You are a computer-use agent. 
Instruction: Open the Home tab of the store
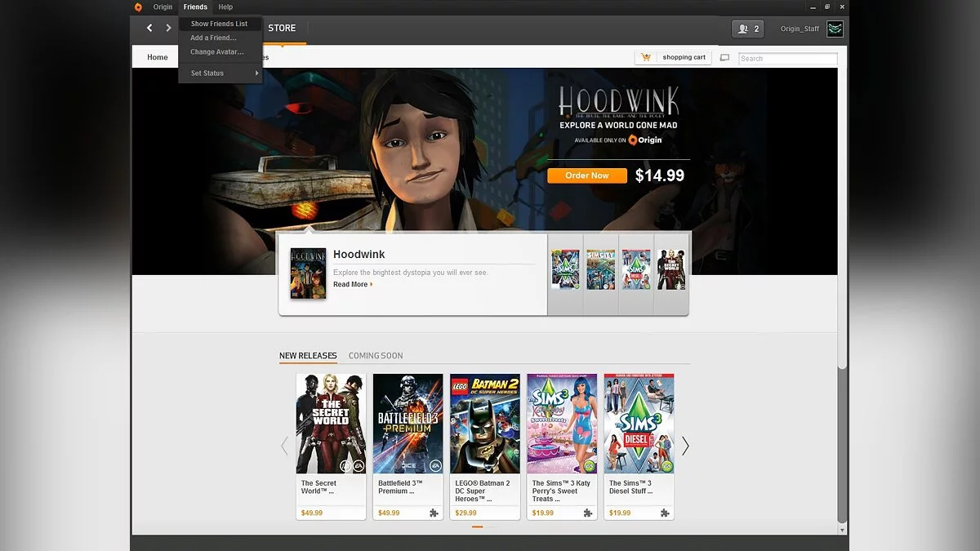158,57
